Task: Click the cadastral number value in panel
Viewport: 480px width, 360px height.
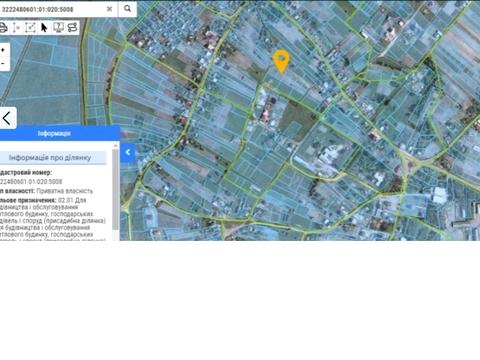Action: [x=31, y=182]
